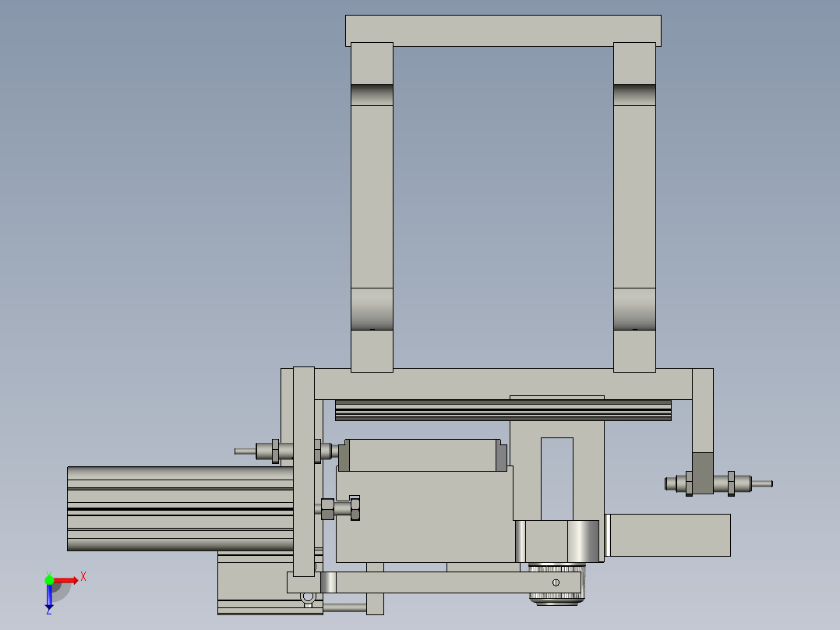840x630 pixels.
Task: Click the red X axis arrow of the triad
Action: (x=66, y=581)
